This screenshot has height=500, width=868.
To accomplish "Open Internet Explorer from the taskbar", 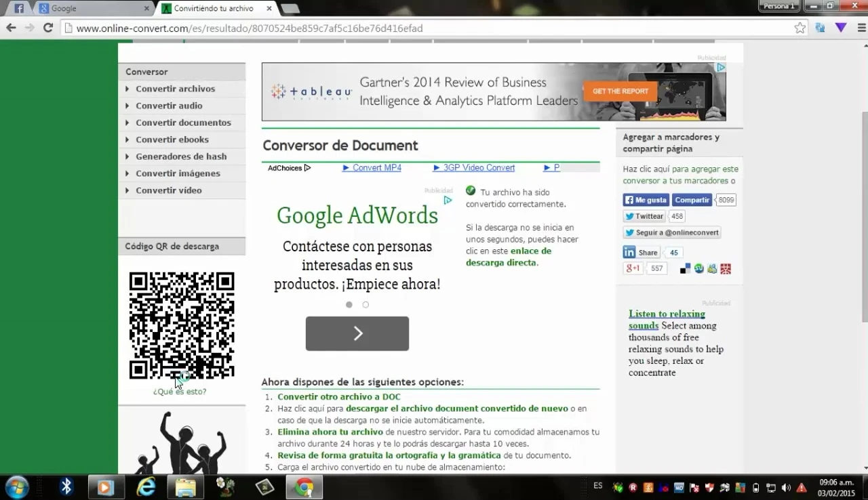I will [145, 487].
